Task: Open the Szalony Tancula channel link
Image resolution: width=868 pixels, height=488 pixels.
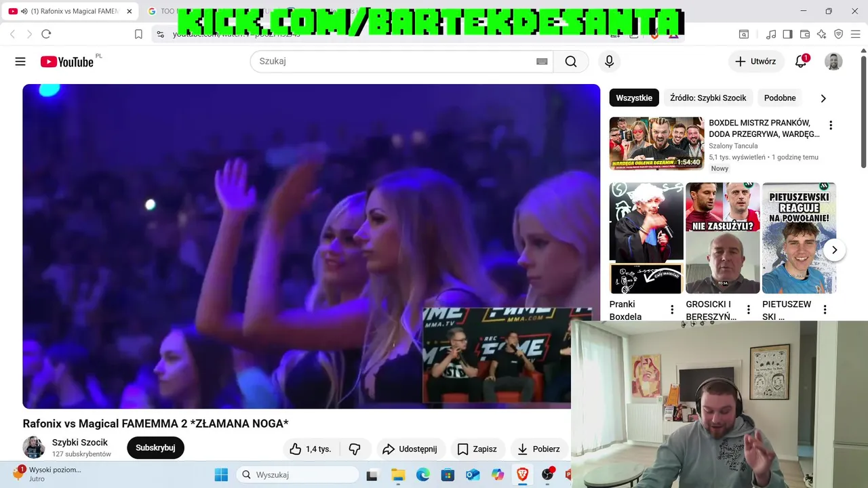Action: tap(733, 146)
